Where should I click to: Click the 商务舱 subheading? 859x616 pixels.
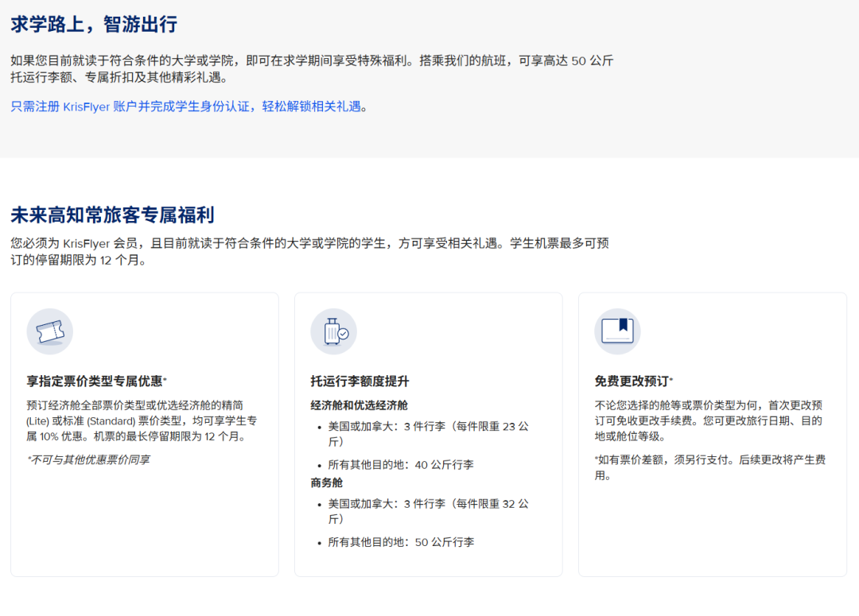tap(327, 482)
